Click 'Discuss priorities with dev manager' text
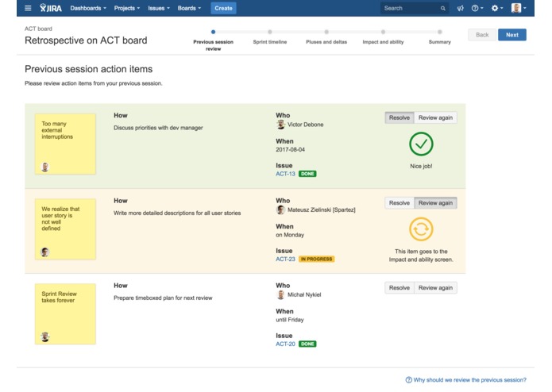This screenshot has height=392, width=552. (158, 128)
